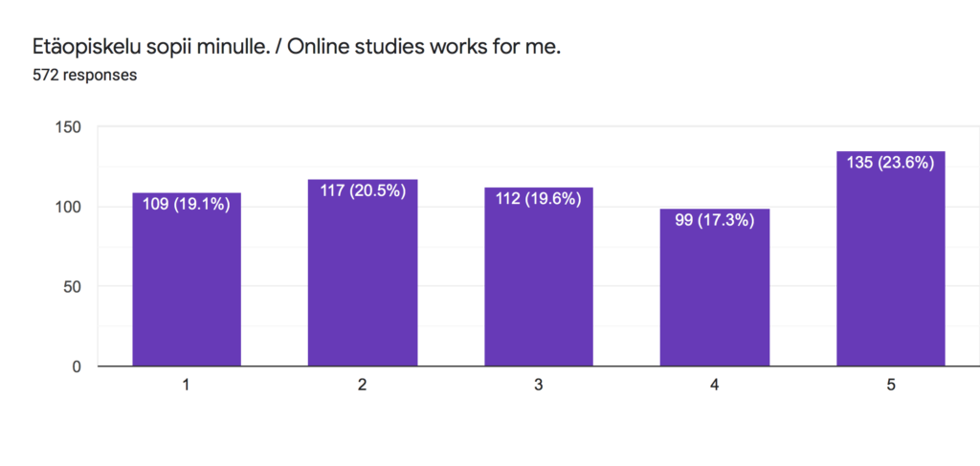Viewport: 980px width, 466px height.
Task: Click the tallest bar, rating 5
Action: (x=891, y=258)
